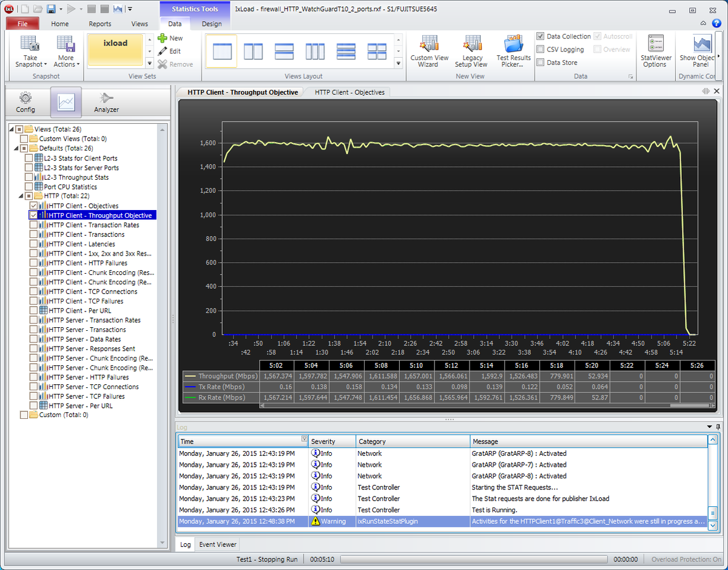Switch to HTTP Client - Objectives tab
The width and height of the screenshot is (728, 570).
pos(349,92)
